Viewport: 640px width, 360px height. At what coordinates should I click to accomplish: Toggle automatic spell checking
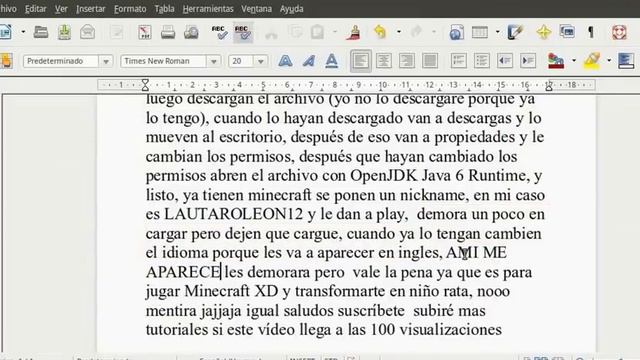click(x=243, y=32)
